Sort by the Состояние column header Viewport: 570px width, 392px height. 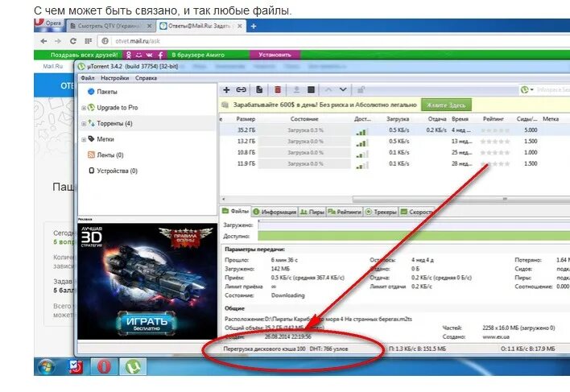coord(304,119)
